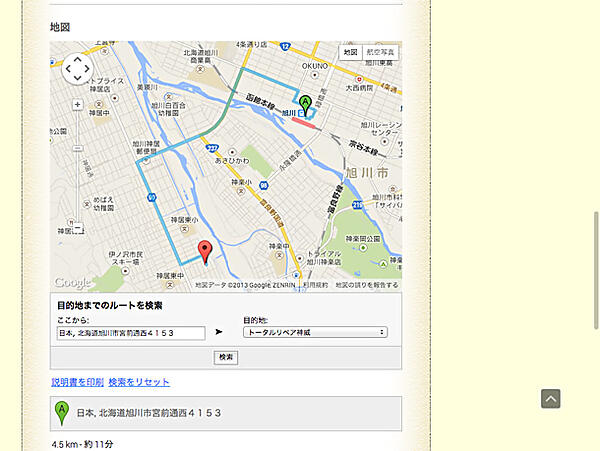Screen dimensions: 600x451
Task: Open the 目的地 destination dropdown
Action: click(315, 332)
